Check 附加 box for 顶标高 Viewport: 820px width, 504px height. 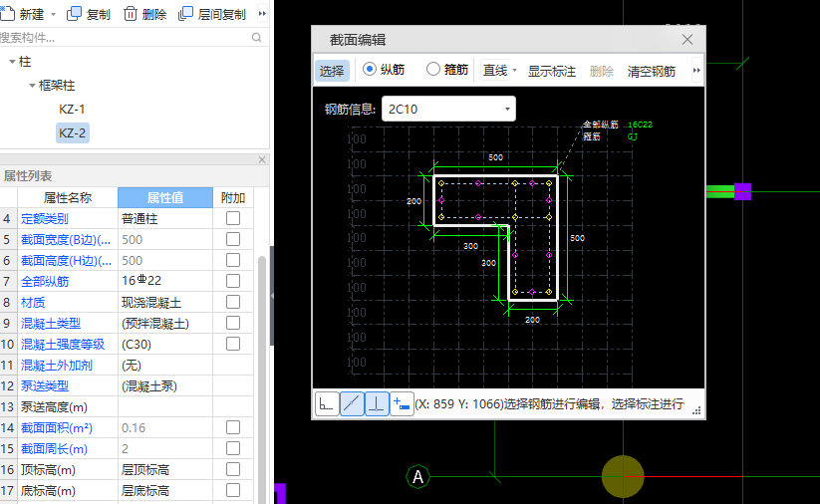[233, 469]
